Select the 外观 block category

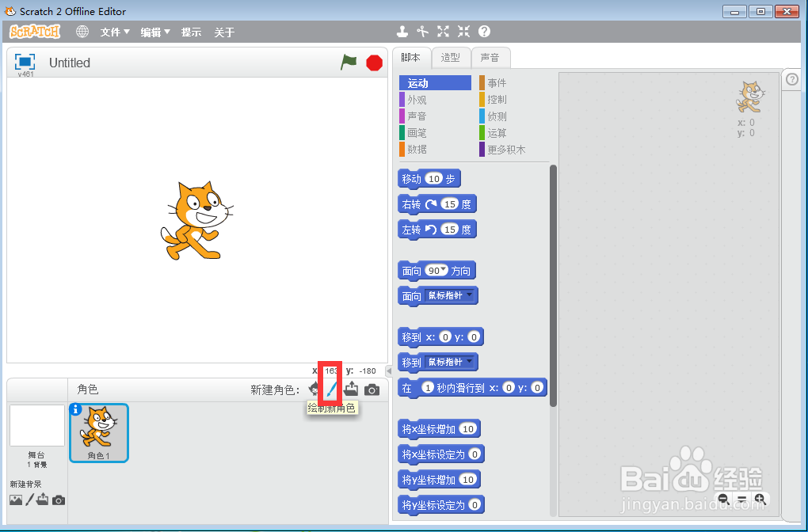[x=436, y=100]
